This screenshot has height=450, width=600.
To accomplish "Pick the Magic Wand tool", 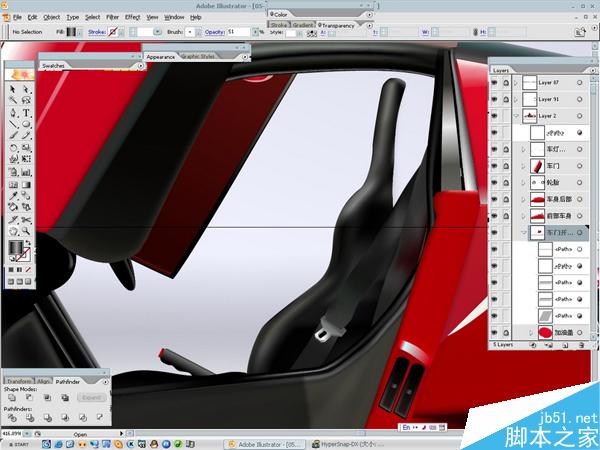I will [x=13, y=100].
